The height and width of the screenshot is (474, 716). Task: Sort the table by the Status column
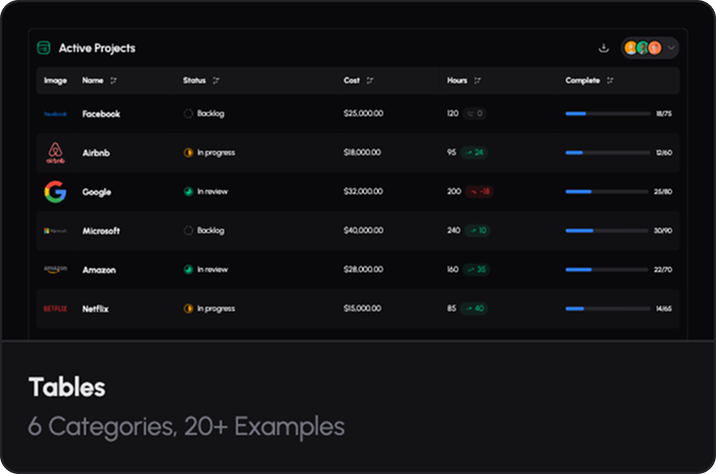[x=217, y=81]
